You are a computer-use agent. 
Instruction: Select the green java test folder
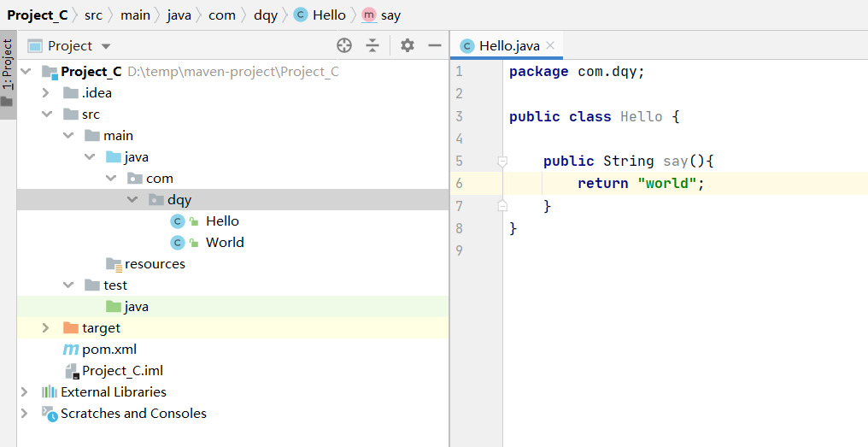coord(136,307)
